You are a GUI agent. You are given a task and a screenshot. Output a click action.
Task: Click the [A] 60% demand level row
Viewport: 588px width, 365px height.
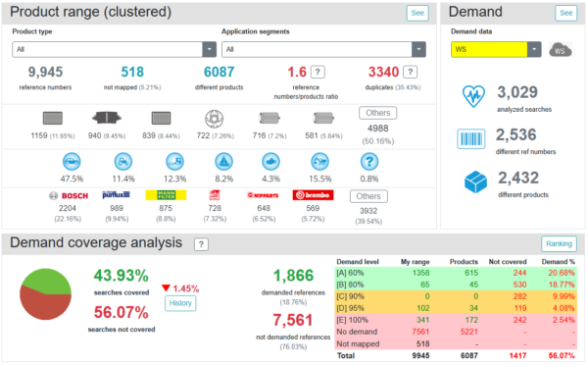(x=456, y=273)
